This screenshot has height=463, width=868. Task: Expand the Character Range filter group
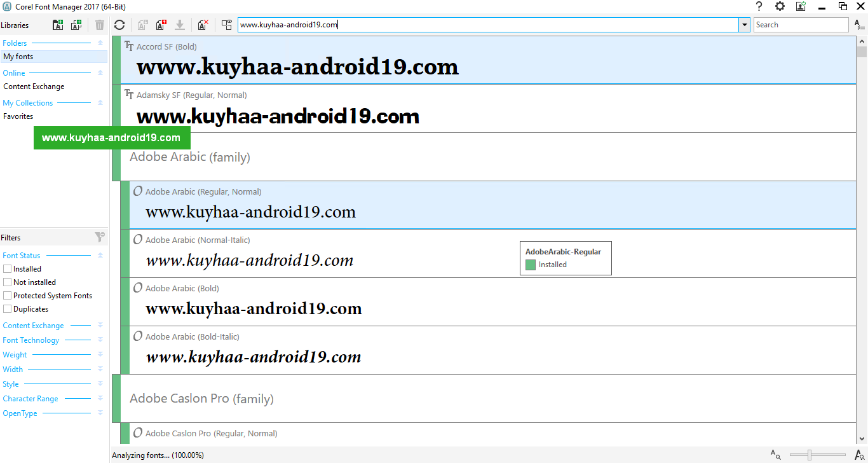[x=100, y=399]
